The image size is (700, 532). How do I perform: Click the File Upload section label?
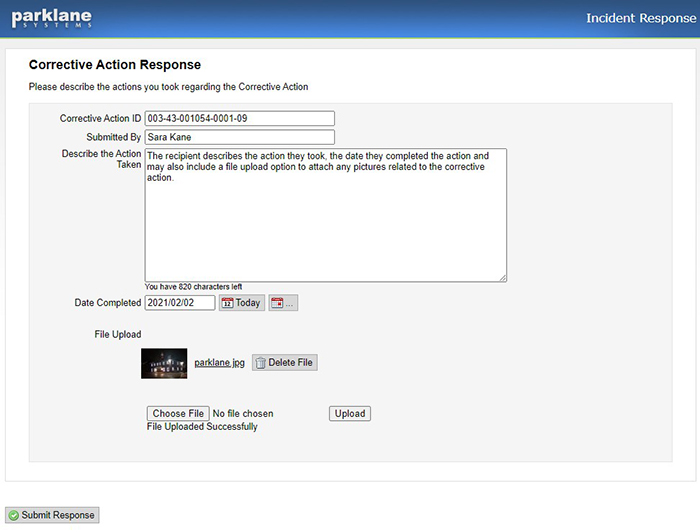pos(117,334)
